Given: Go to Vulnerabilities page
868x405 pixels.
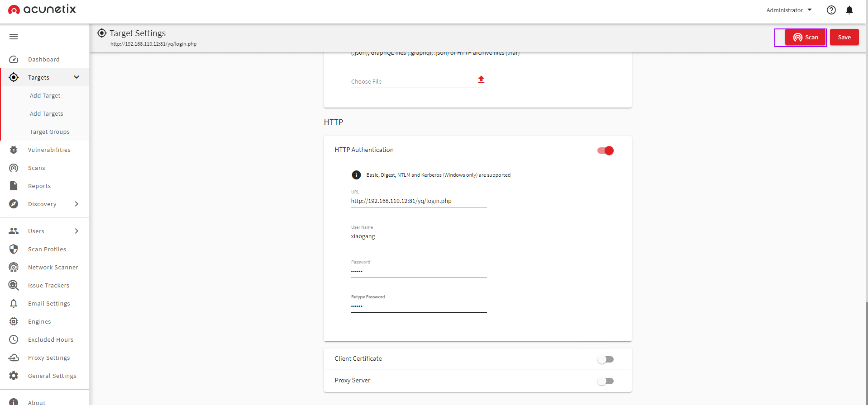Looking at the screenshot, I should [x=49, y=150].
